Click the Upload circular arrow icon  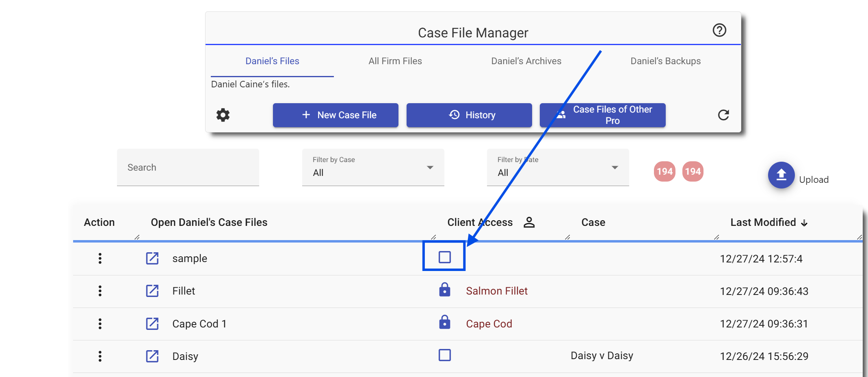pyautogui.click(x=781, y=175)
